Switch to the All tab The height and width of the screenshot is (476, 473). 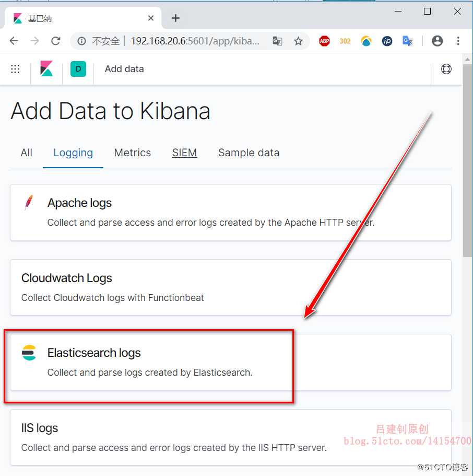[x=26, y=153]
